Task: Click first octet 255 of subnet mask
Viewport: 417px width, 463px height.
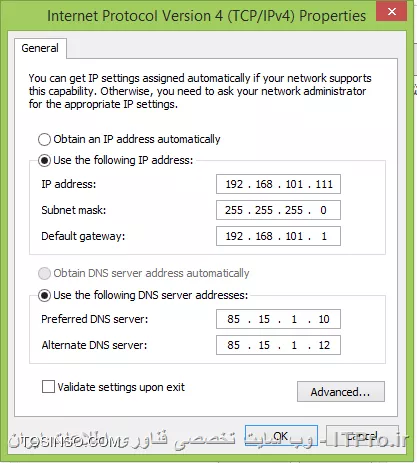Action: pyautogui.click(x=234, y=210)
